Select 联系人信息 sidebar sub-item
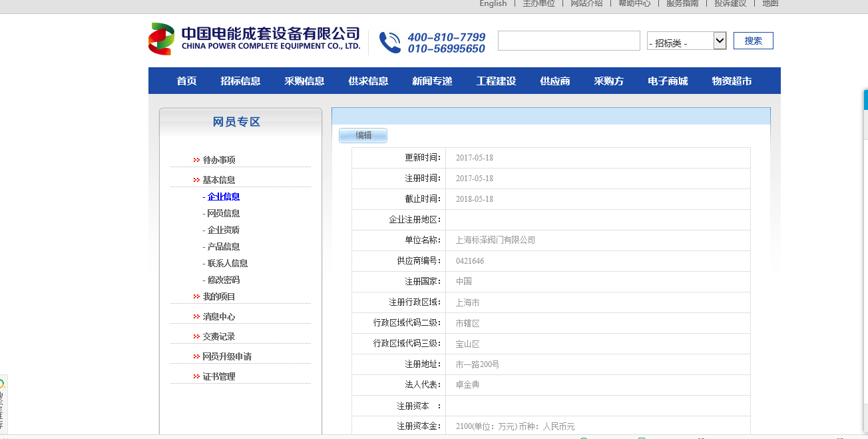This screenshot has width=868, height=439. (x=228, y=263)
